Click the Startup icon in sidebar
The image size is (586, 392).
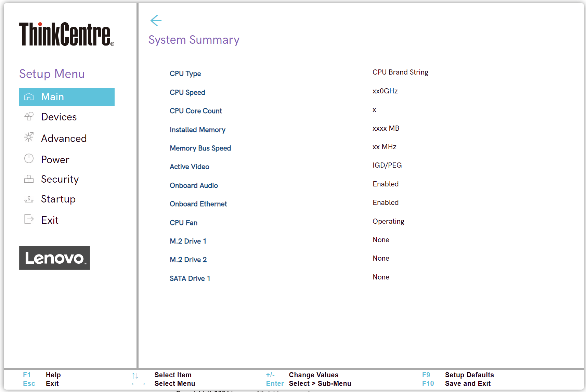[29, 199]
